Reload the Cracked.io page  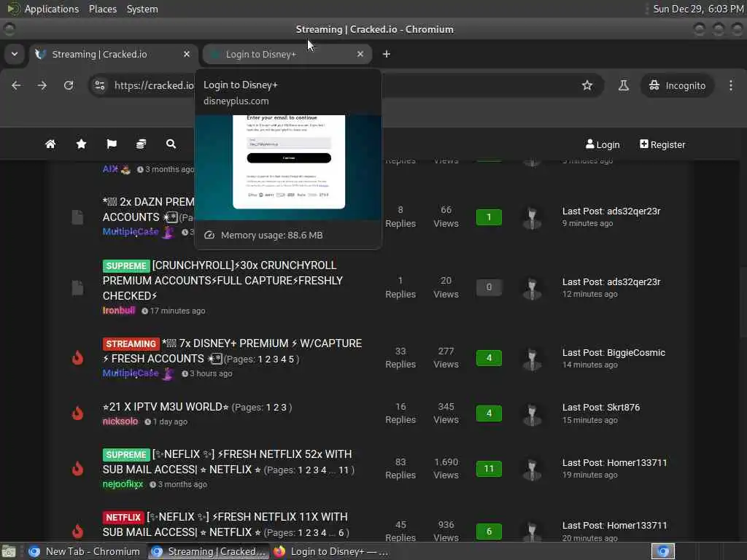[x=69, y=85]
